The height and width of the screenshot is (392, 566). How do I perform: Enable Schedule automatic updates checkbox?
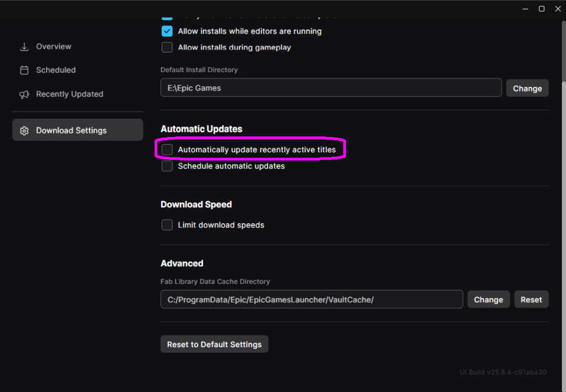pos(167,166)
